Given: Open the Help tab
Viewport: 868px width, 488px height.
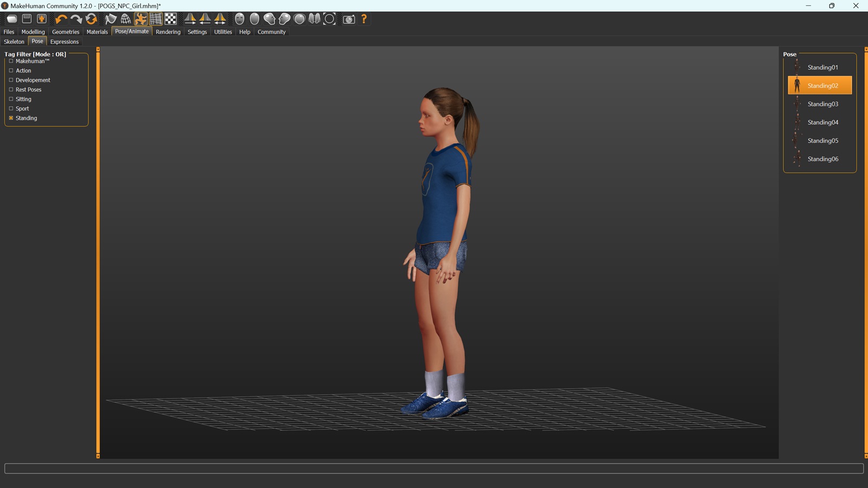Looking at the screenshot, I should 245,32.
